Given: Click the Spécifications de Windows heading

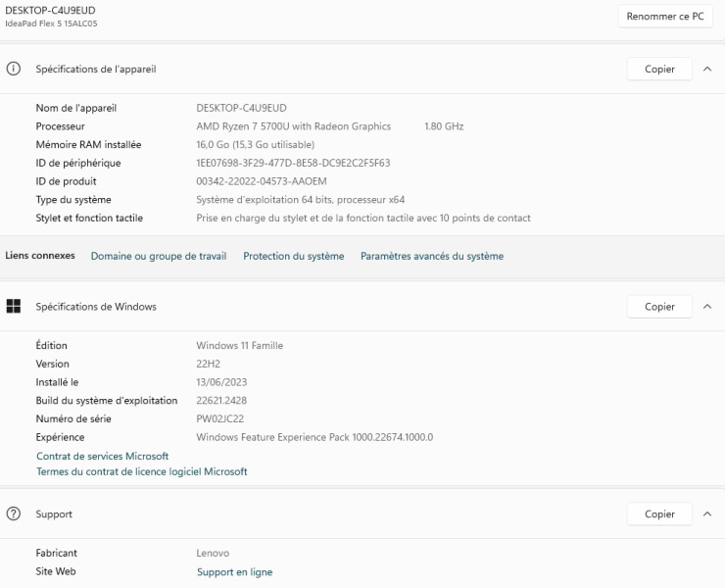Looking at the screenshot, I should coord(96,307).
